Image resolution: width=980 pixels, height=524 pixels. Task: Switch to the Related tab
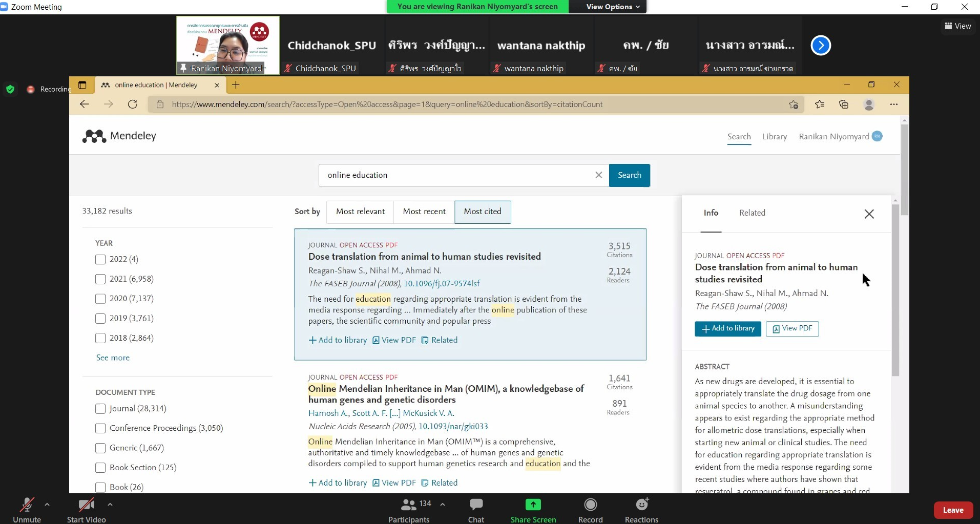coord(752,213)
